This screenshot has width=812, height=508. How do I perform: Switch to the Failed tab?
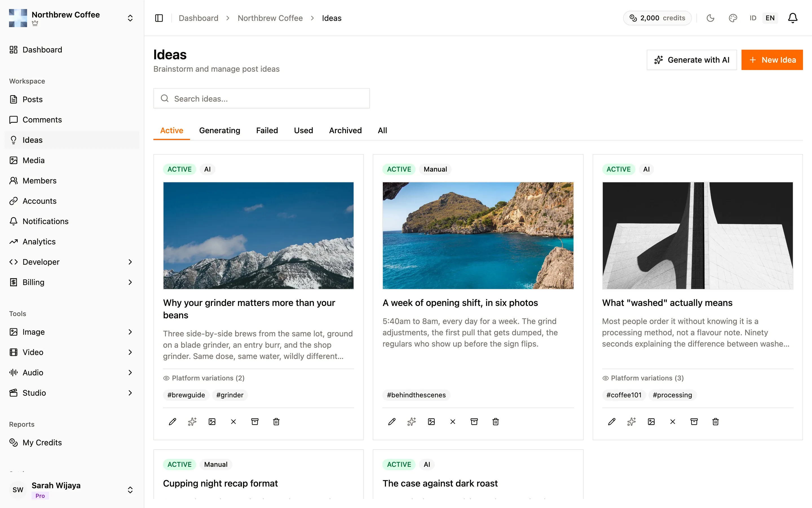(267, 130)
